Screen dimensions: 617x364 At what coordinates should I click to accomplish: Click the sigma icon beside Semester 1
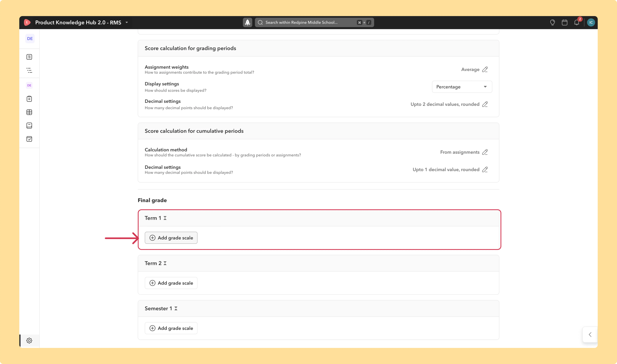tap(176, 309)
